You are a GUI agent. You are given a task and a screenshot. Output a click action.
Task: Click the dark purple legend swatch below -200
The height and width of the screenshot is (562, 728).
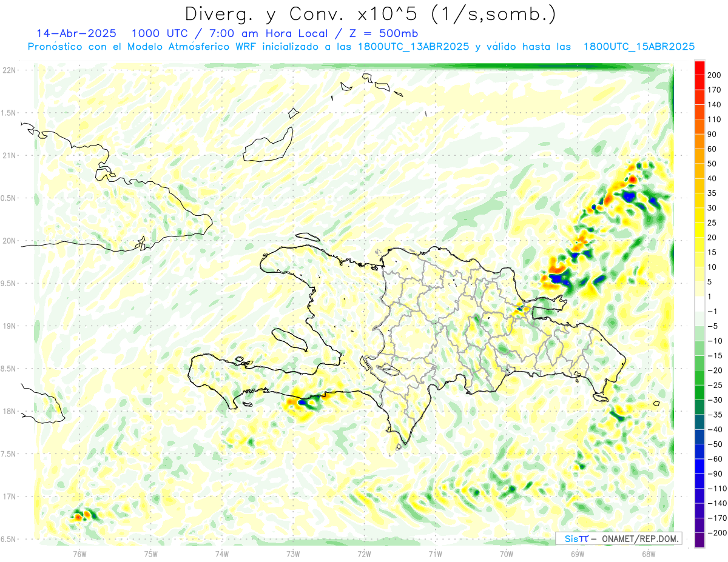coord(700,540)
